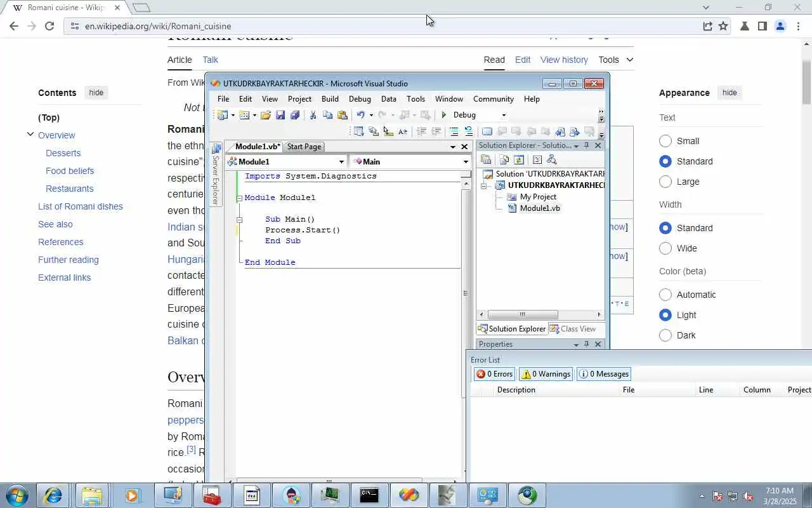
Task: Click the Display object member list icon
Action: point(358,131)
